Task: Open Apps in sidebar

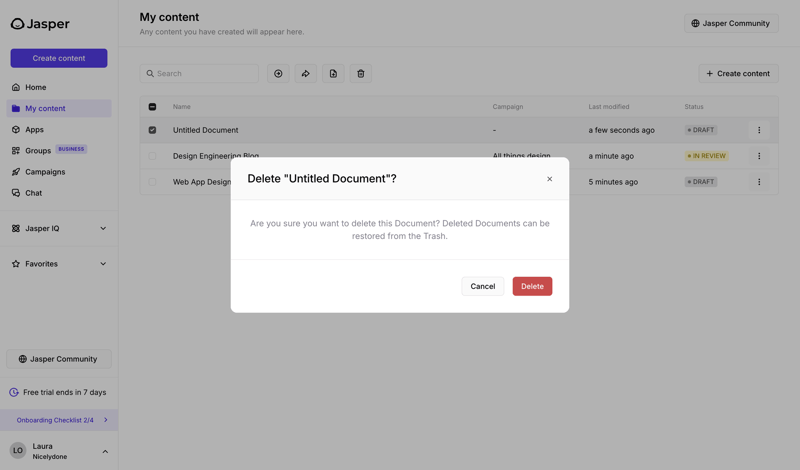Action: [59, 130]
